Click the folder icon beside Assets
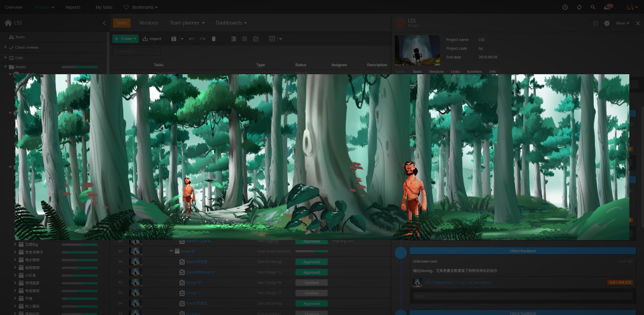Screen dimensions: 644x315 (x=12, y=67)
